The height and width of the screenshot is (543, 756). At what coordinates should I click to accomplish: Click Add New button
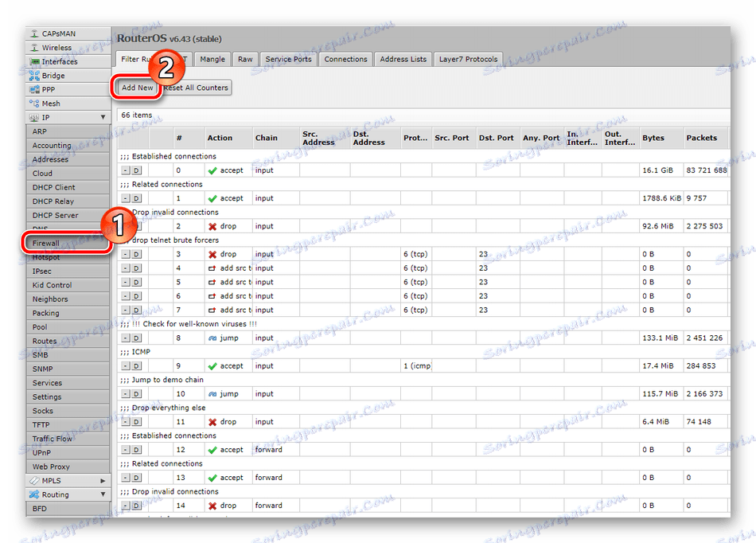[137, 88]
